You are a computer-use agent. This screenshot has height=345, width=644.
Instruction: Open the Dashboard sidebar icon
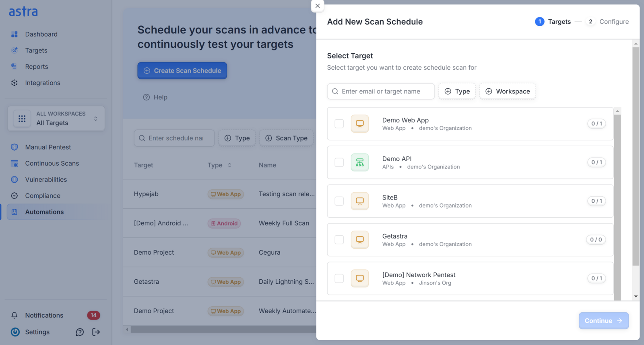coord(14,34)
